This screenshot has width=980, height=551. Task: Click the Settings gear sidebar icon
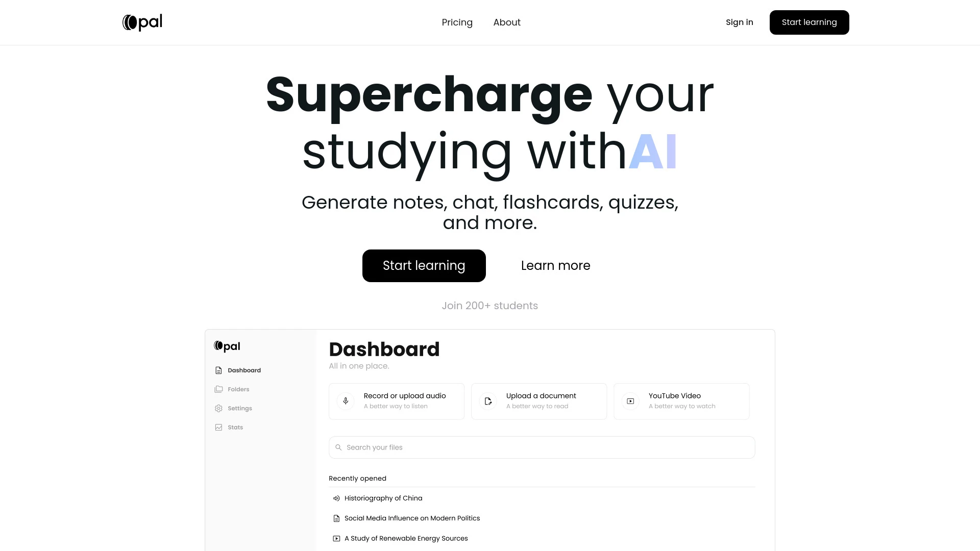[219, 408]
